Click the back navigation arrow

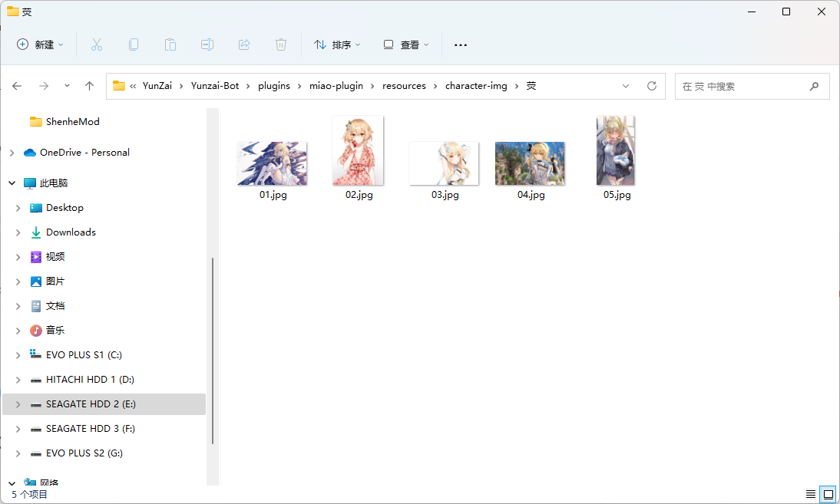pos(17,86)
